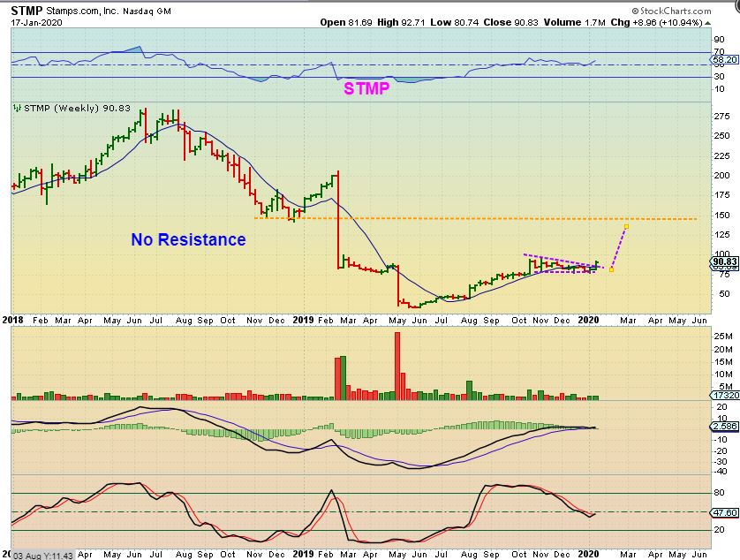Click the 03 Aug Y:11.43 readout
The width and height of the screenshot is (740, 560).
(x=43, y=556)
